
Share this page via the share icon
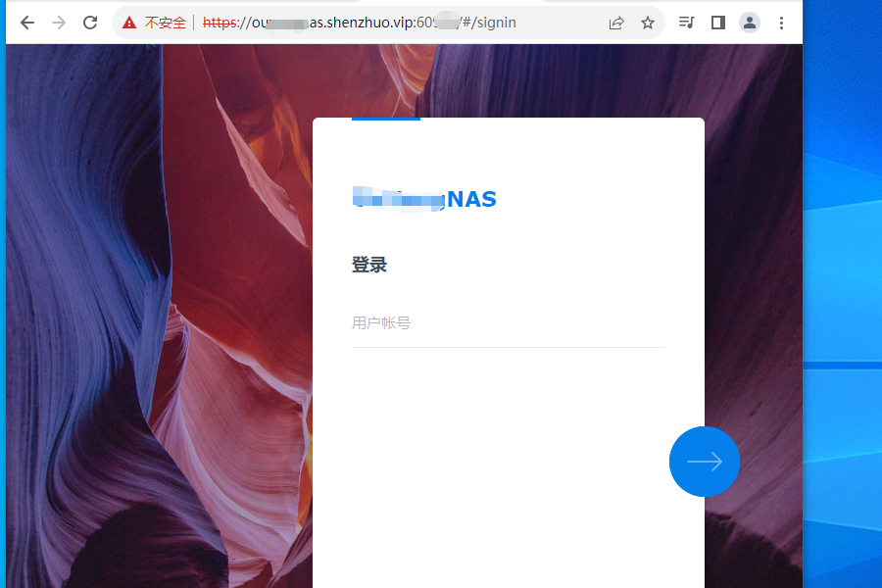pos(616,24)
